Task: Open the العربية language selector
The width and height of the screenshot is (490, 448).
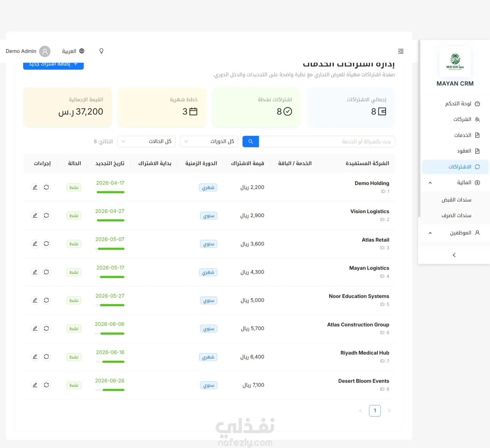Action: 73,51
